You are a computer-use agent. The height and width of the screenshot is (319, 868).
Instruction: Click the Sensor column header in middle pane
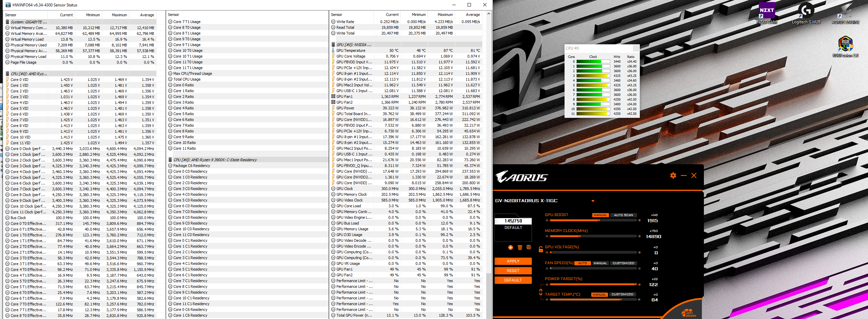[247, 15]
